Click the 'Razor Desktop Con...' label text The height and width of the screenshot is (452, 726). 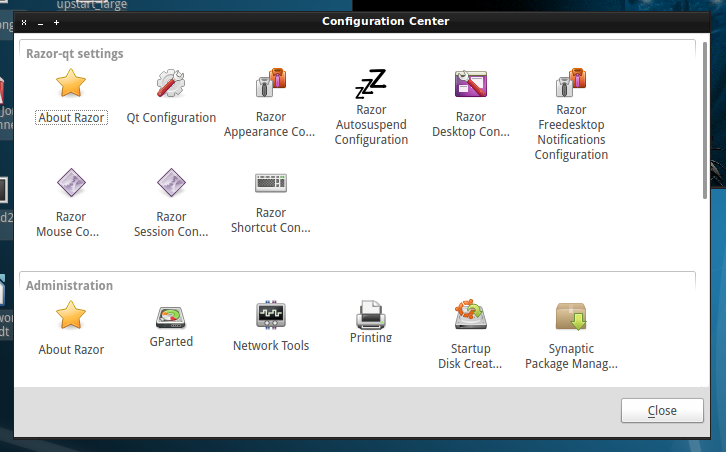pyautogui.click(x=471, y=124)
